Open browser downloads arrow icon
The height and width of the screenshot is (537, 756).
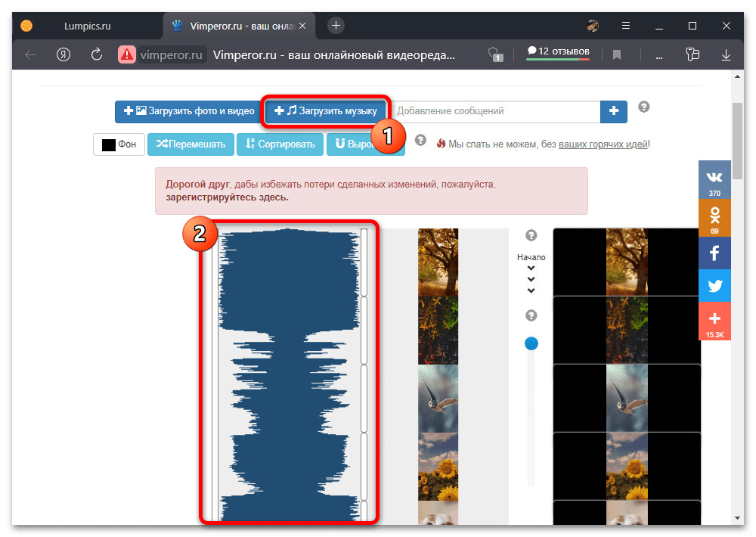click(727, 54)
